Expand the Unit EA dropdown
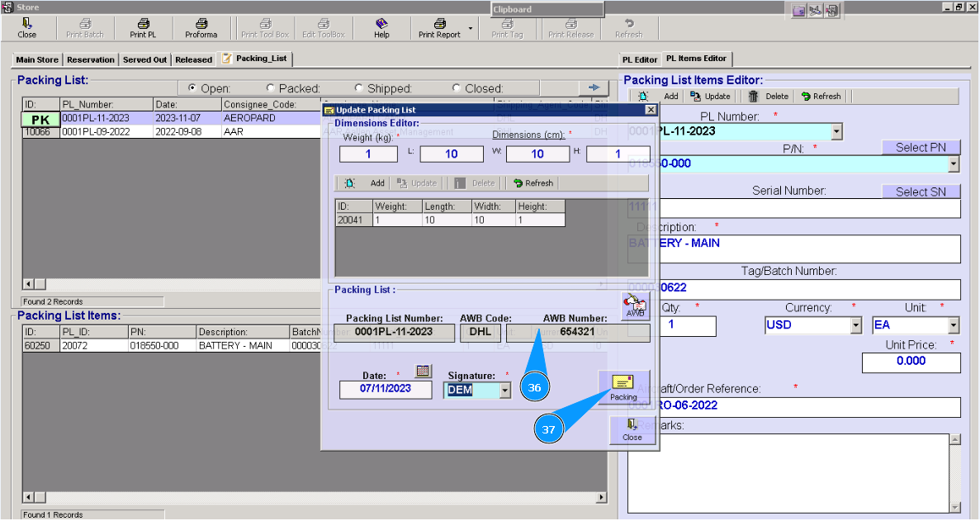 click(954, 325)
